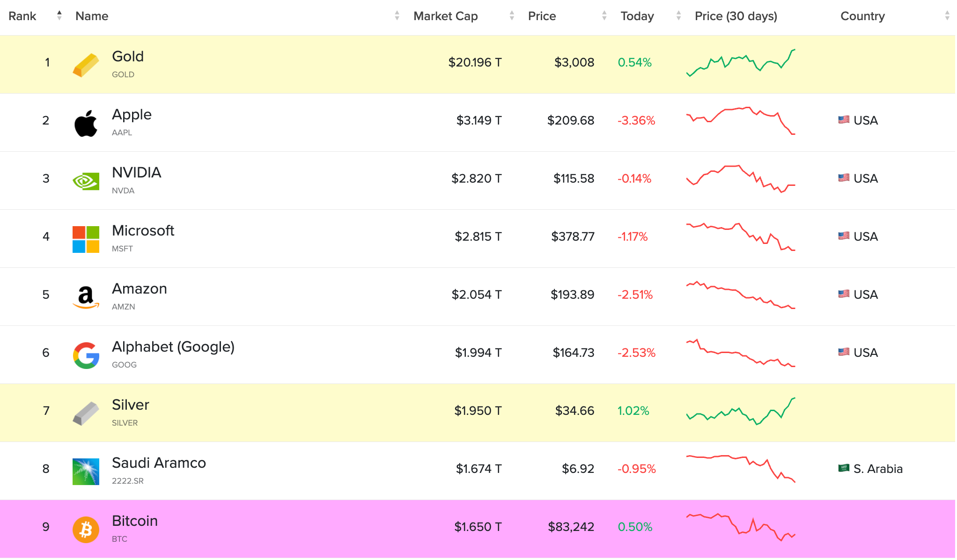The height and width of the screenshot is (560, 957).
Task: Click NVIDIA's 30-day price sparkline
Action: coord(741,179)
